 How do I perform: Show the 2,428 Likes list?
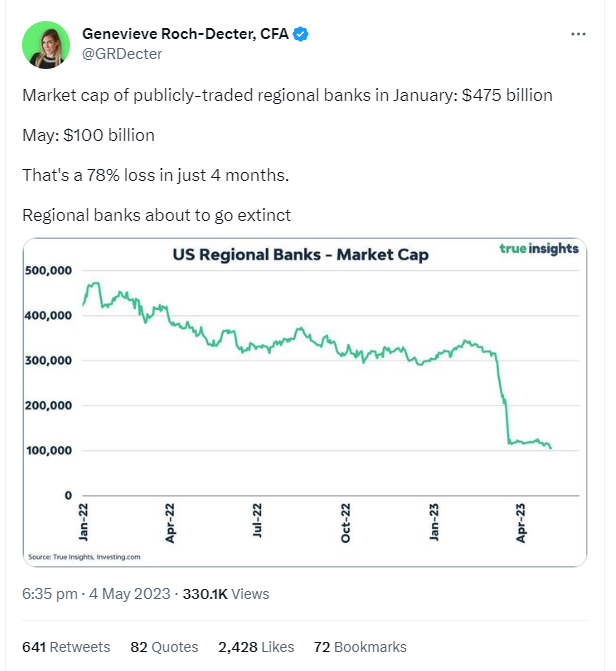click(x=256, y=647)
